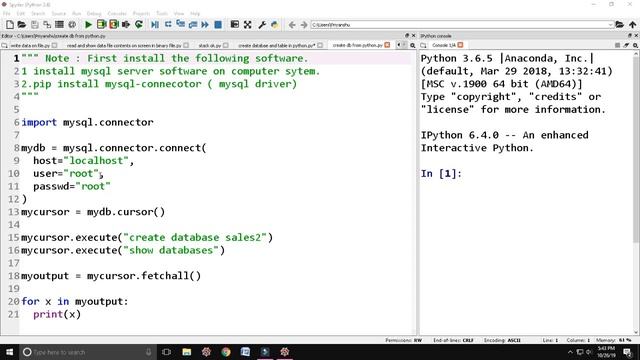
Task: Click in the taskbar search box
Action: pos(87,352)
